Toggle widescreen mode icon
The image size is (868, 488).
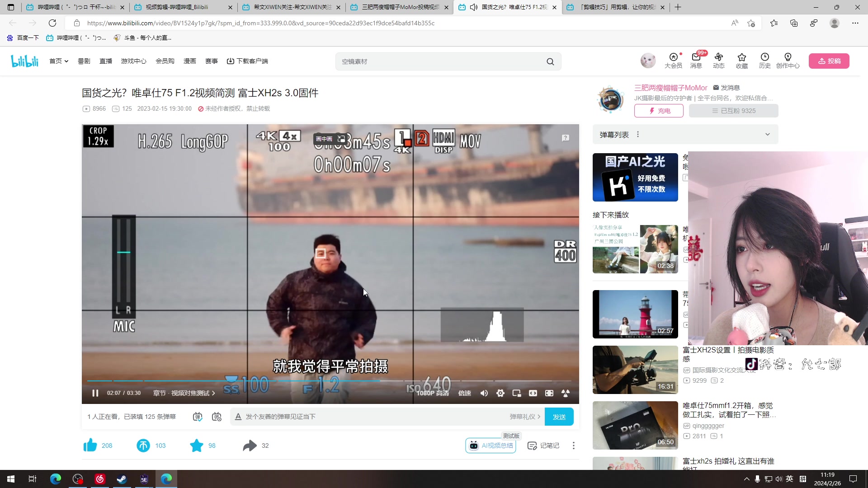click(x=533, y=393)
